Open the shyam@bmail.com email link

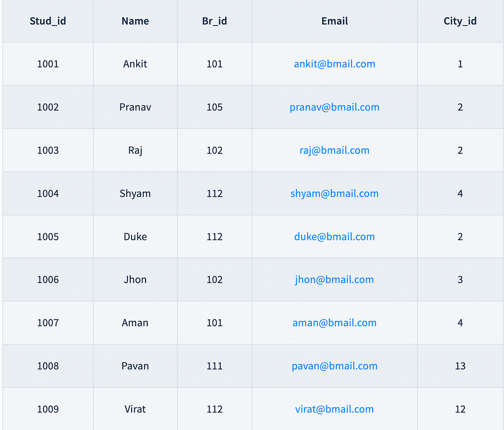click(334, 193)
